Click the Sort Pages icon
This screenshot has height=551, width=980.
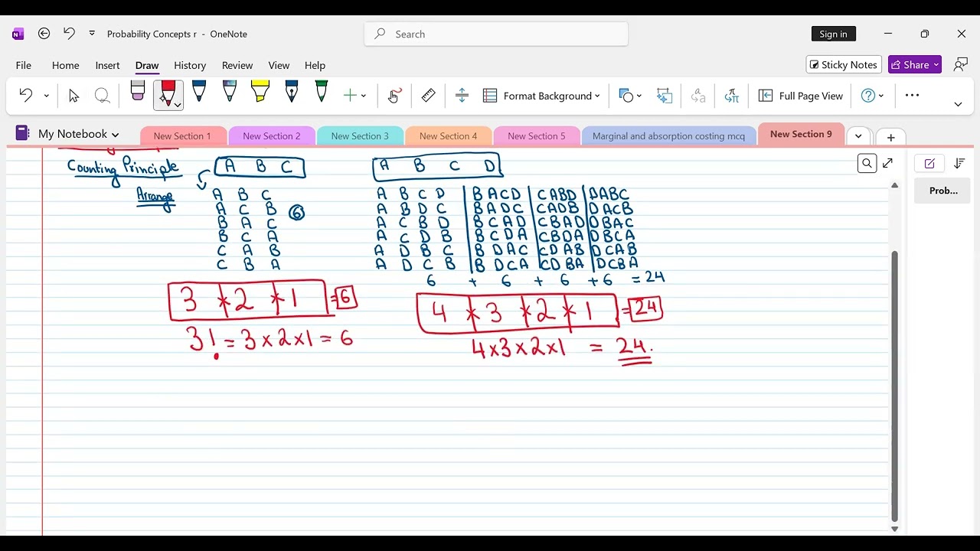click(960, 163)
